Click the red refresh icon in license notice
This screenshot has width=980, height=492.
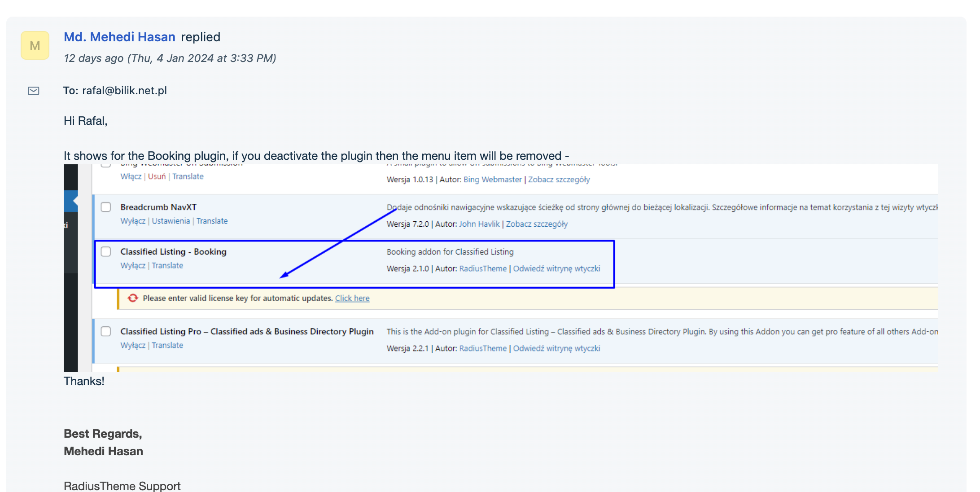[x=133, y=298]
